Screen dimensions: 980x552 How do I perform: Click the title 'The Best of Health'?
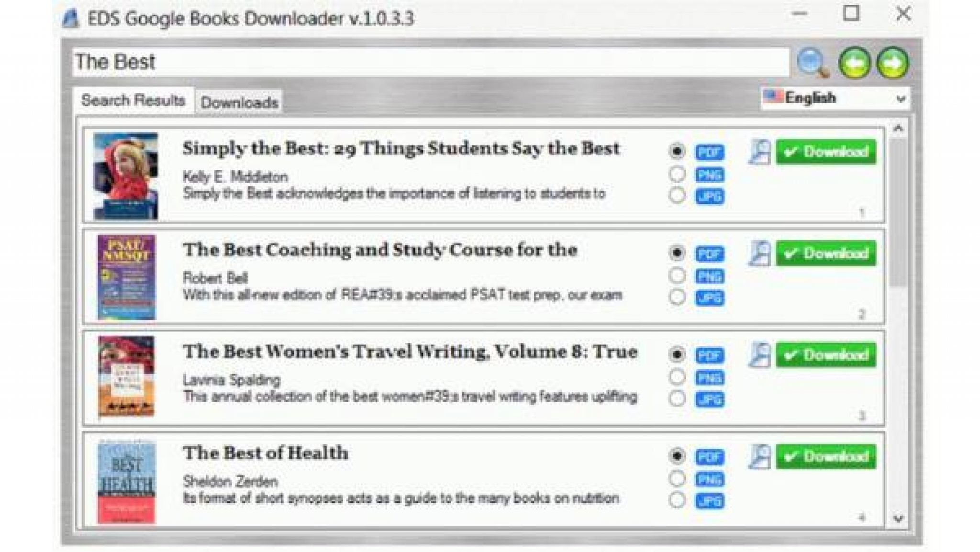click(266, 453)
